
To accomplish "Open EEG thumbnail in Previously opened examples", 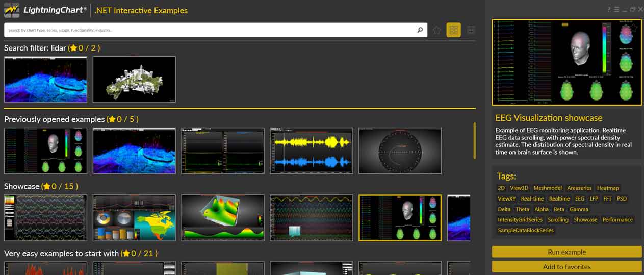I will 46,151.
